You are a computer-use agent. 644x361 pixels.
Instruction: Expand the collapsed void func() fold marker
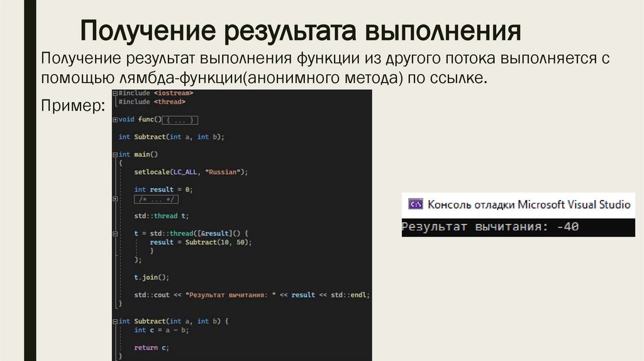point(115,119)
